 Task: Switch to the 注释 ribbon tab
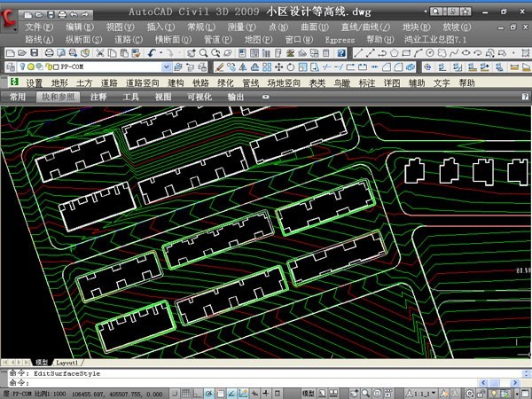(98, 97)
